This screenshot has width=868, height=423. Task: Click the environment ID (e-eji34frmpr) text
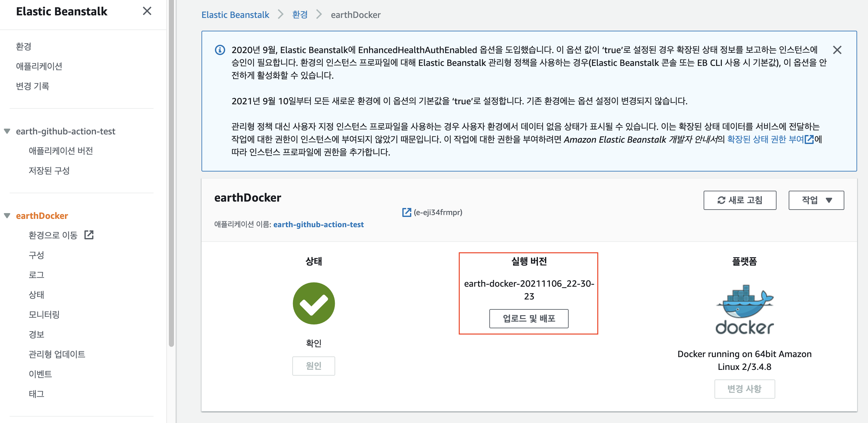point(438,212)
